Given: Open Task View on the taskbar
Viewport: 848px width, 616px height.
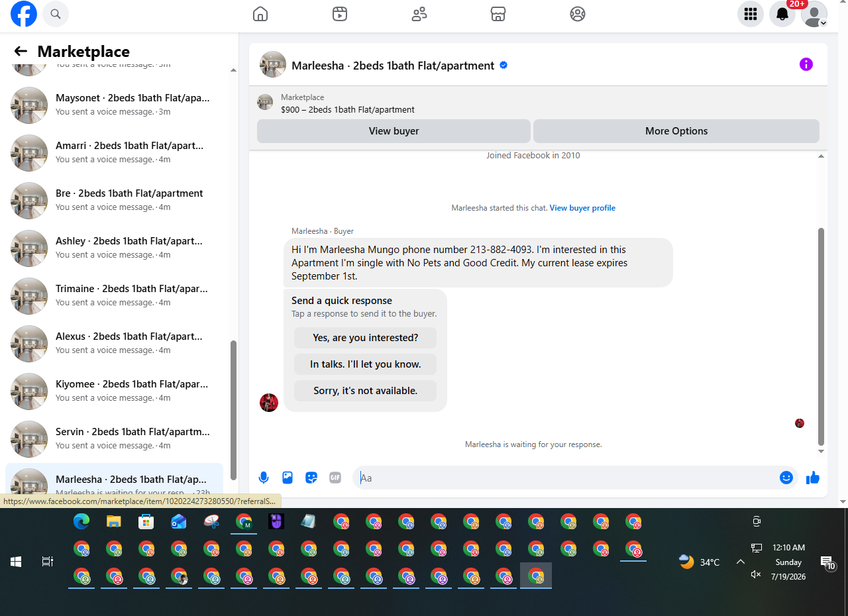Looking at the screenshot, I should [x=48, y=562].
